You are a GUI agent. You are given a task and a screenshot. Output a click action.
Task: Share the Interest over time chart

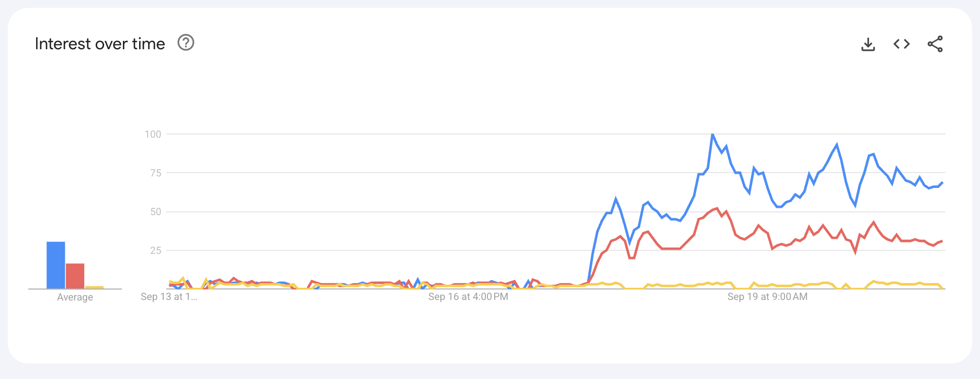click(935, 44)
